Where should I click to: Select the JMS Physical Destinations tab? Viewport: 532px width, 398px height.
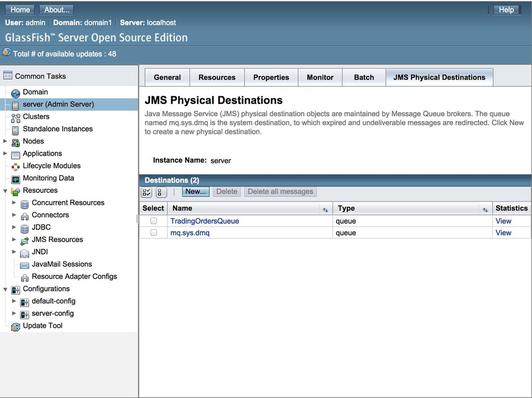[439, 77]
